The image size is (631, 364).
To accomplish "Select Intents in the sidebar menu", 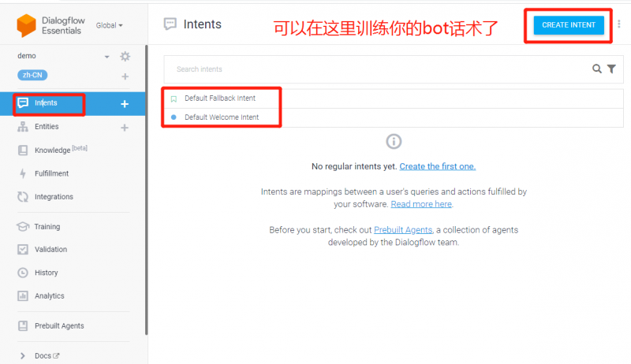I will pos(46,103).
